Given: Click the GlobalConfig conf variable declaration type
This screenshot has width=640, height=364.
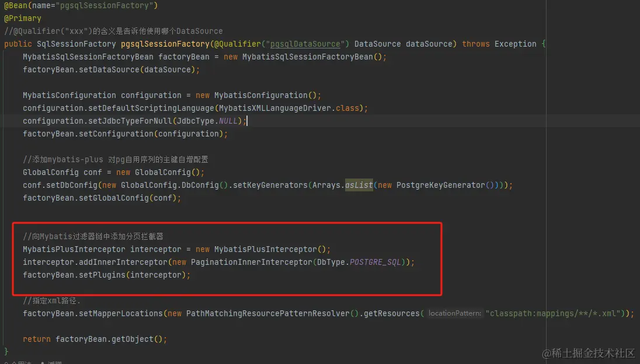Looking at the screenshot, I should [x=51, y=173].
